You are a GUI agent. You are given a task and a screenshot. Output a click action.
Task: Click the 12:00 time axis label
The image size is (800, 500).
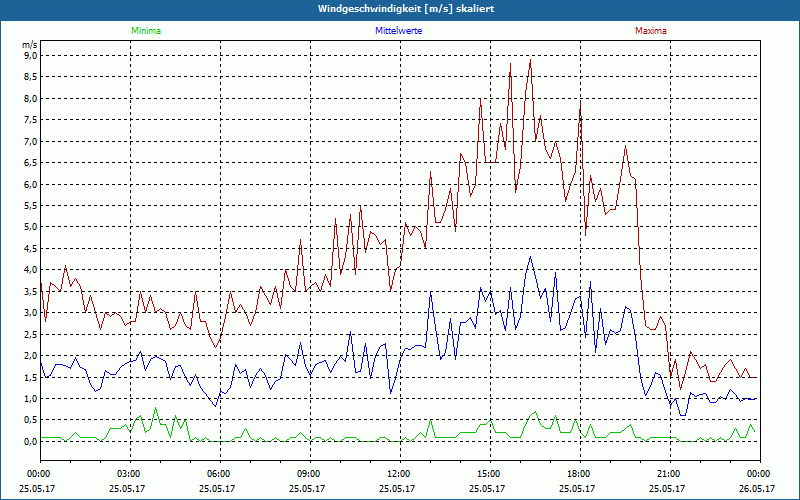[x=397, y=473]
